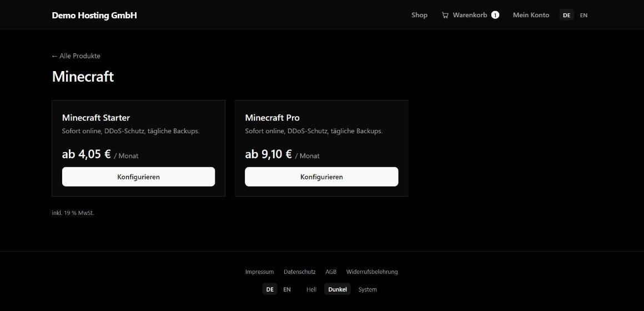Switch header language to DE
This screenshot has width=644, height=311.
click(x=566, y=15)
